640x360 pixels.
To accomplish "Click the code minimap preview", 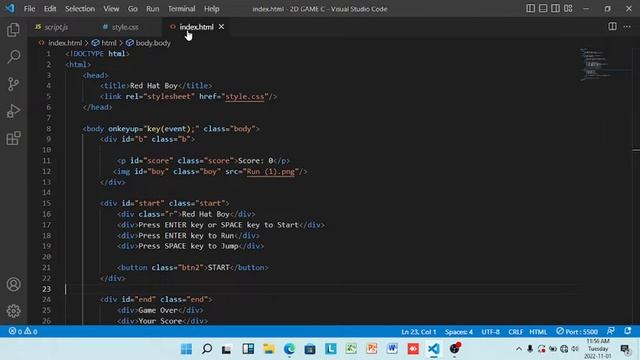I will [596, 64].
